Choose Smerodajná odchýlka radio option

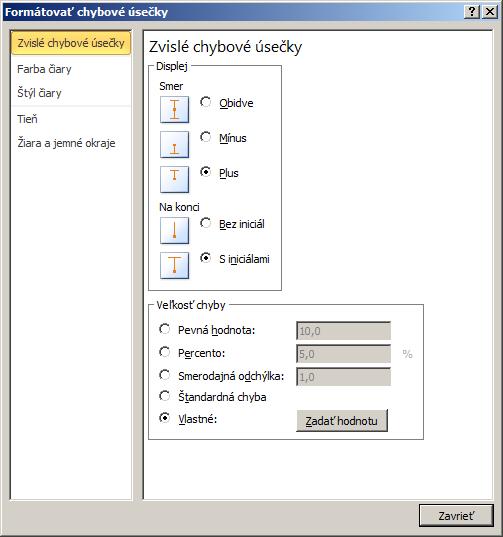click(165, 375)
